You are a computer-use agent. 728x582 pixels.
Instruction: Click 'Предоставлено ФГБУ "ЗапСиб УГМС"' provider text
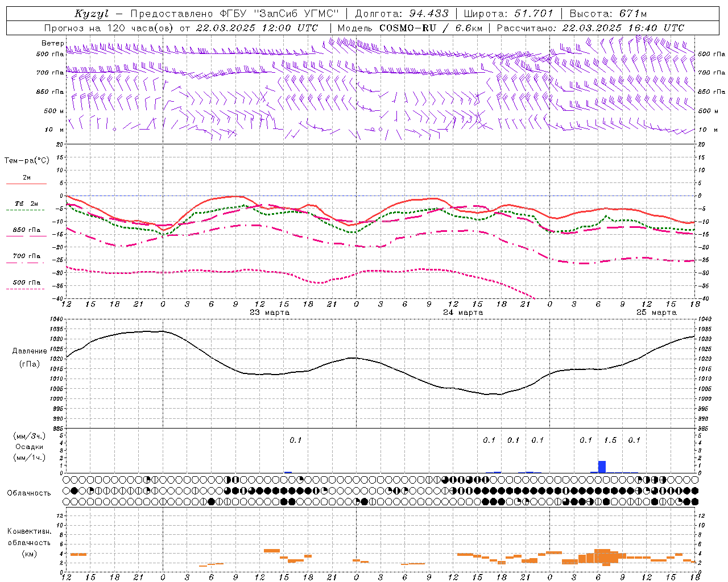coord(234,14)
